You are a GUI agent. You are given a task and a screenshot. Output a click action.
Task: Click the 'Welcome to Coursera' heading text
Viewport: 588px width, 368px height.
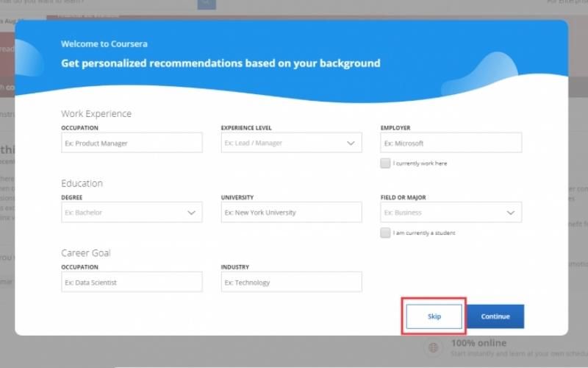click(x=104, y=44)
